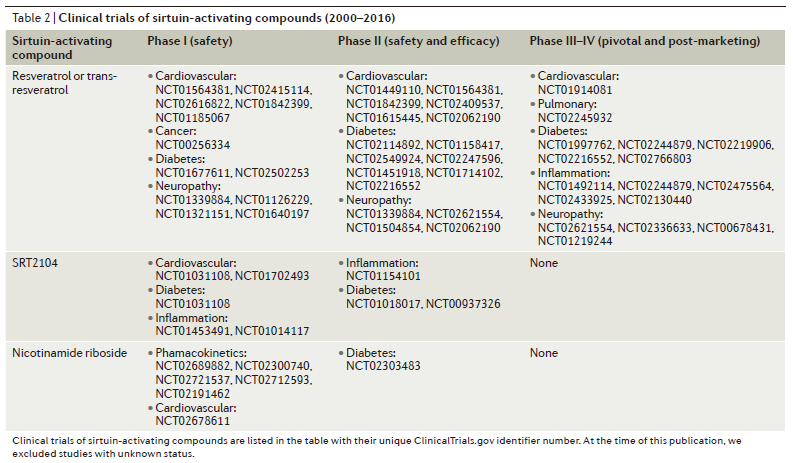Select the SRT2104 row label

tap(35, 263)
